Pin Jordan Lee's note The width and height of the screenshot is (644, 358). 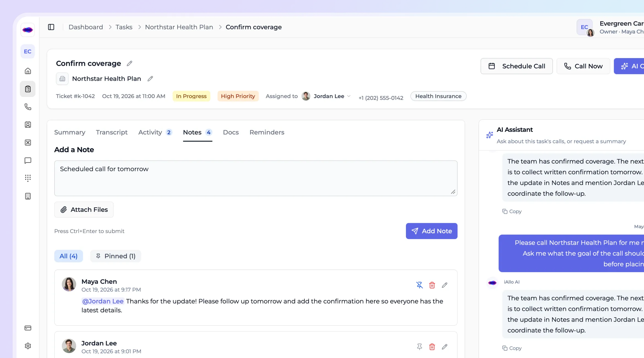[419, 347]
